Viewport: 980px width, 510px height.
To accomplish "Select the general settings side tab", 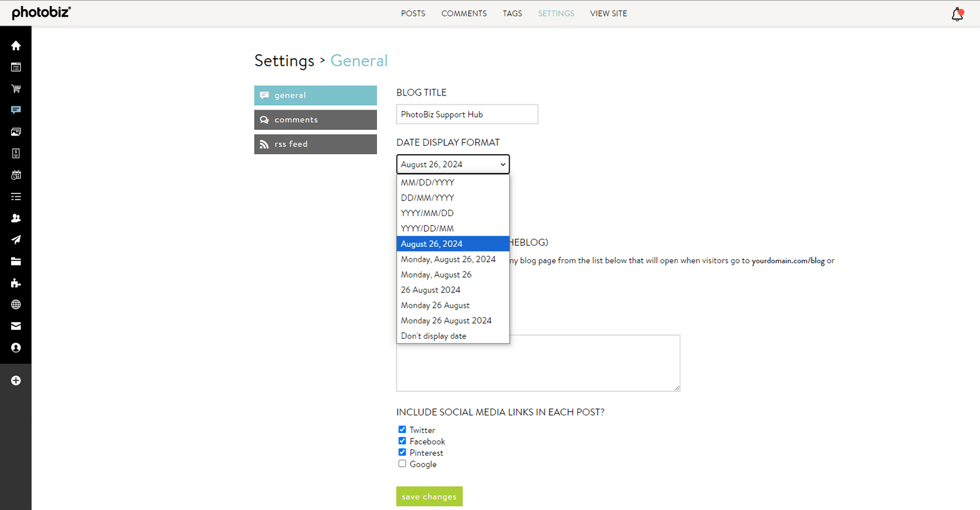I will (316, 95).
